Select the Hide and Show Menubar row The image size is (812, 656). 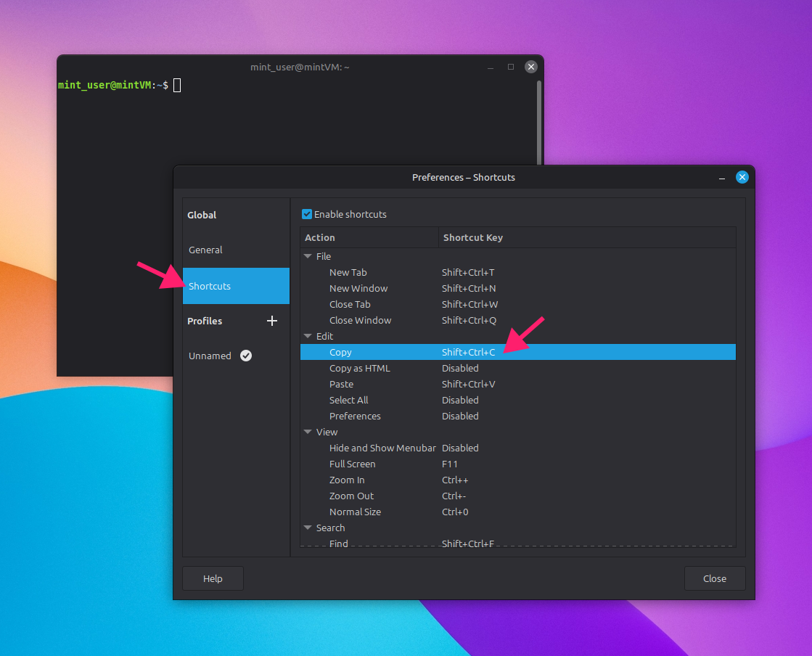click(x=518, y=448)
